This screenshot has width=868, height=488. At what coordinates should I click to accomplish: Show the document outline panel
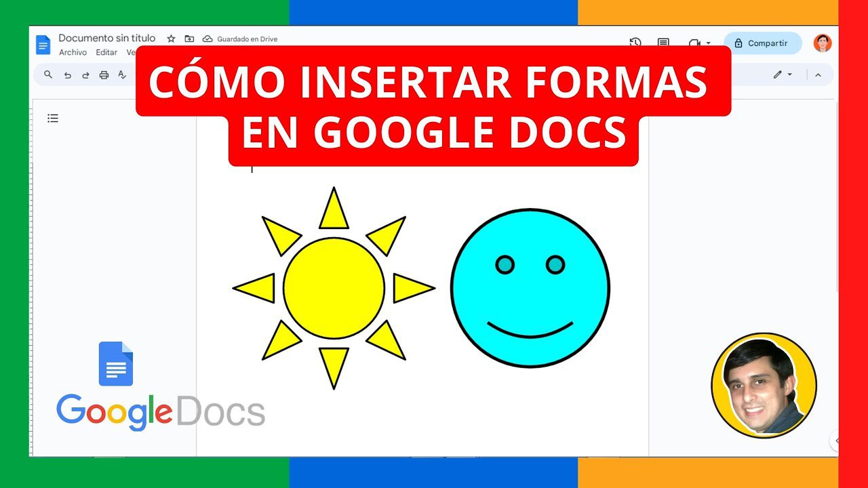pyautogui.click(x=53, y=118)
